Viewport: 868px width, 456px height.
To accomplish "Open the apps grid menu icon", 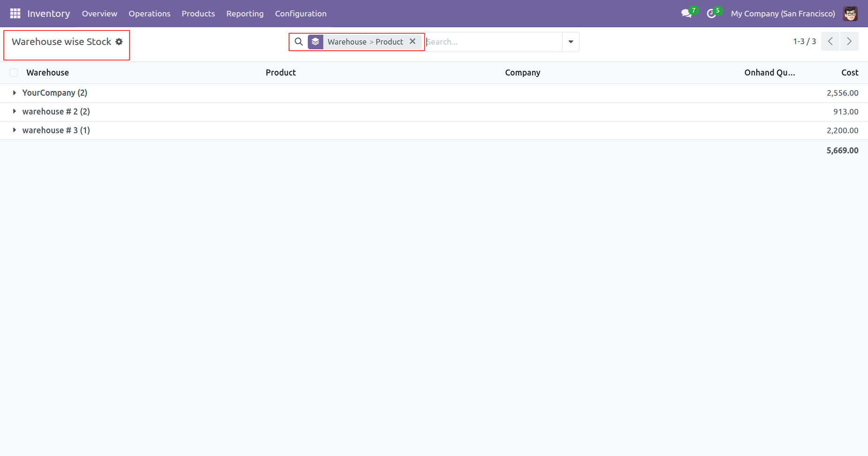I will coord(15,14).
